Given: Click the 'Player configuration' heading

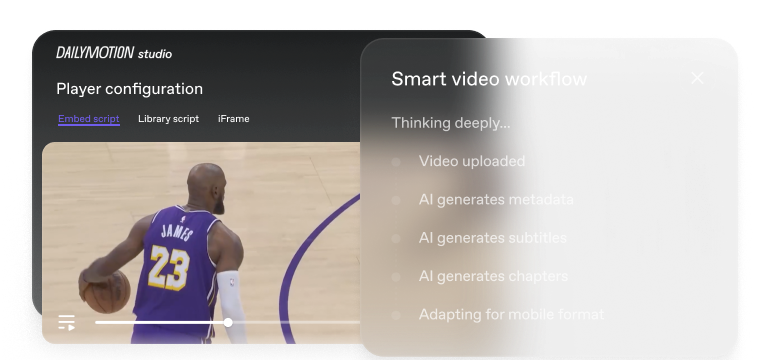Looking at the screenshot, I should tap(129, 89).
